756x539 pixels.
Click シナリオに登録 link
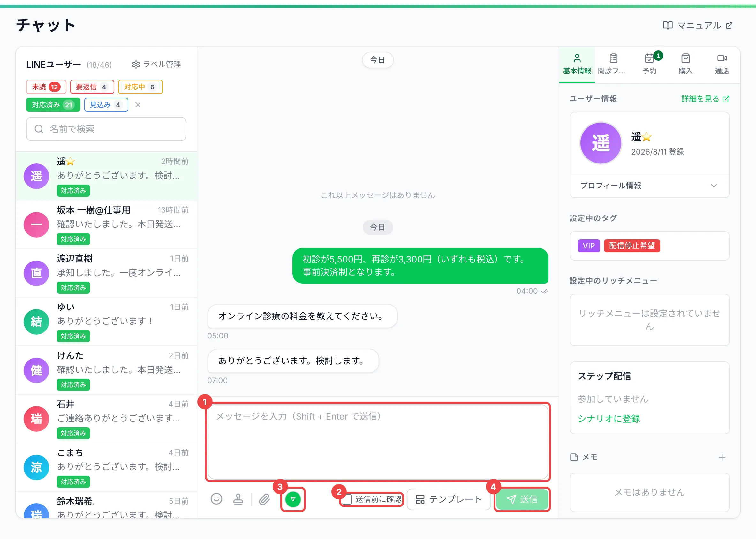pyautogui.click(x=609, y=419)
